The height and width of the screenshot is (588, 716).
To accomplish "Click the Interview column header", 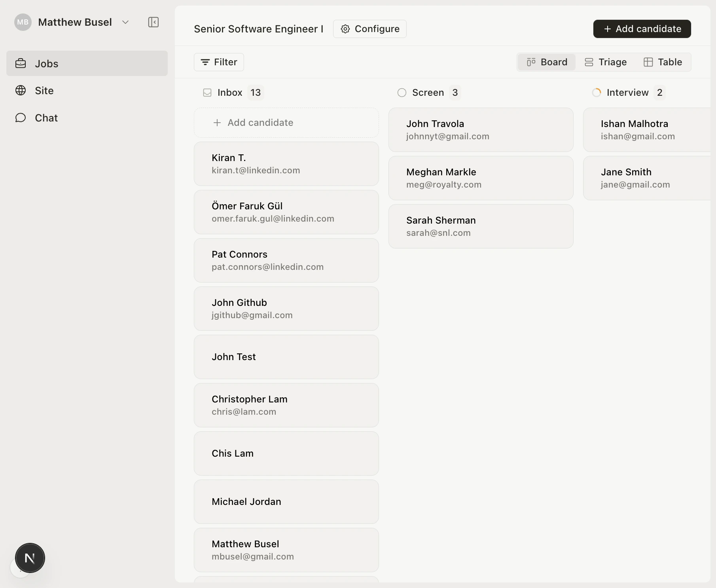I will [x=628, y=93].
